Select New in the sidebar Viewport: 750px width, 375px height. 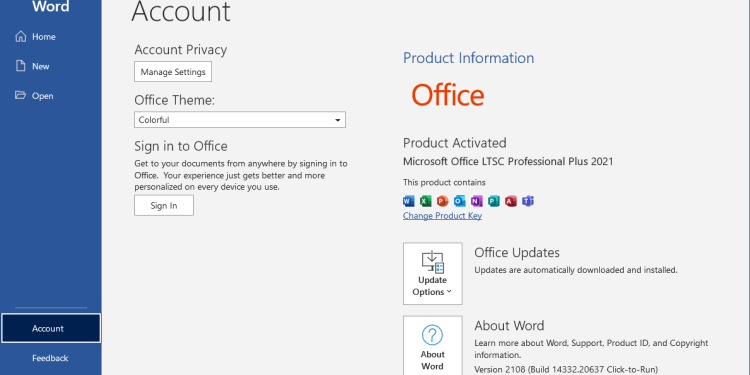[x=51, y=66]
